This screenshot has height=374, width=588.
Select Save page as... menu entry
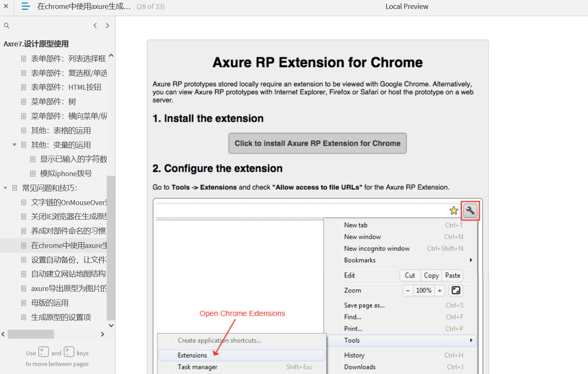pyautogui.click(x=409, y=305)
